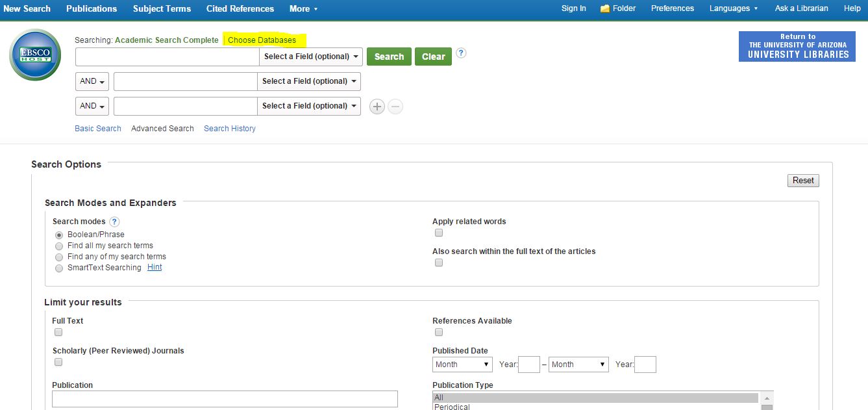Image resolution: width=868 pixels, height=410 pixels.
Task: Remove a search row with minus icon
Action: pos(395,107)
